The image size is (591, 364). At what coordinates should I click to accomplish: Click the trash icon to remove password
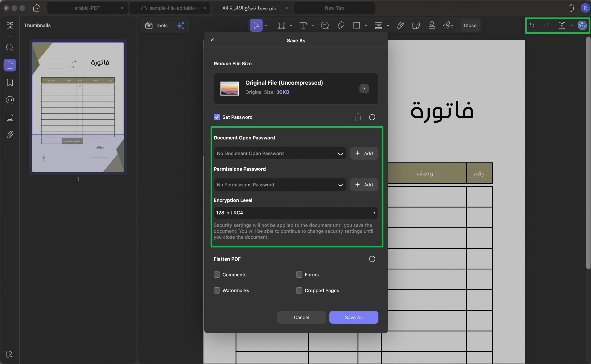point(358,117)
